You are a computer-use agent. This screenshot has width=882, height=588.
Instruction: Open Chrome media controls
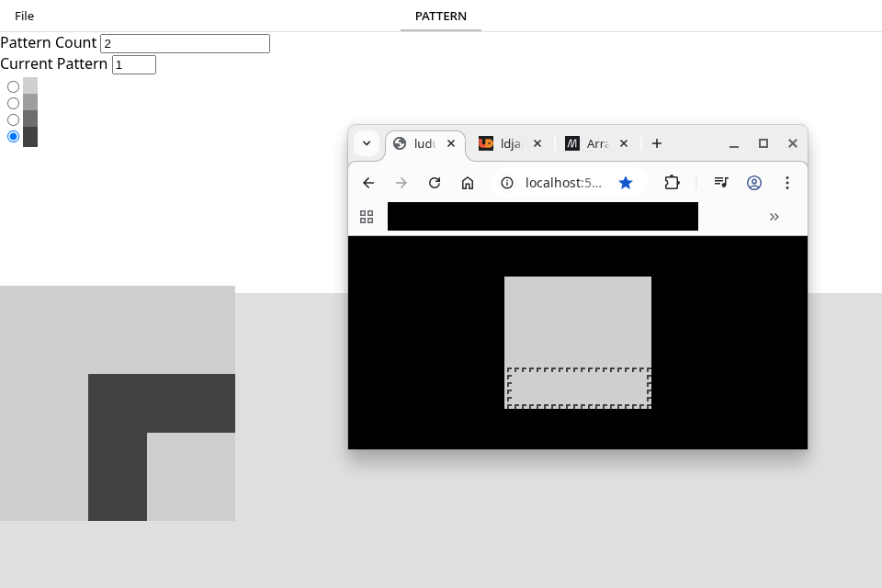click(721, 183)
